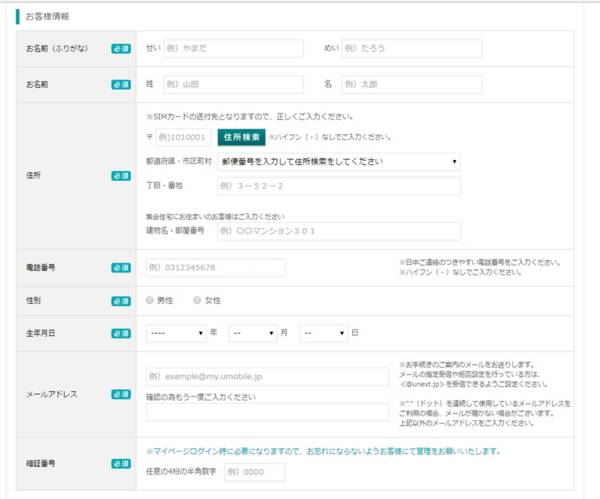
Task: Click the せい furigana surname input field
Action: pos(233,49)
